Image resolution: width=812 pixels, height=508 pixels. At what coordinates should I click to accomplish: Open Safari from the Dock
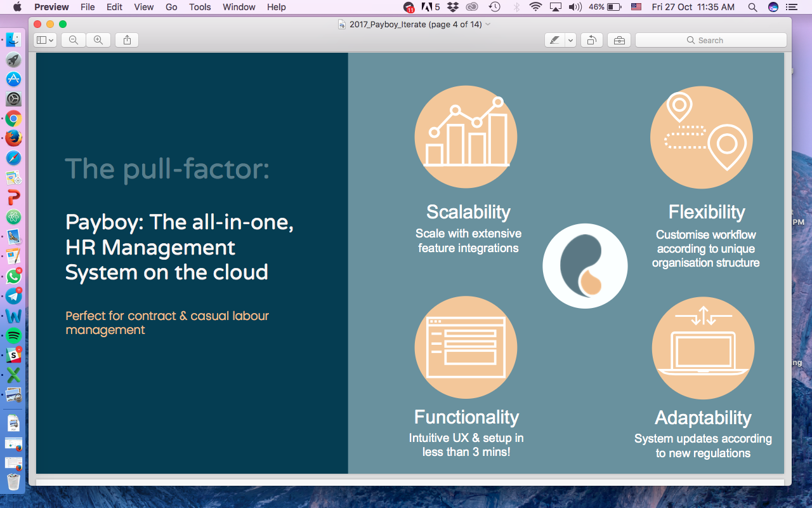tap(13, 158)
